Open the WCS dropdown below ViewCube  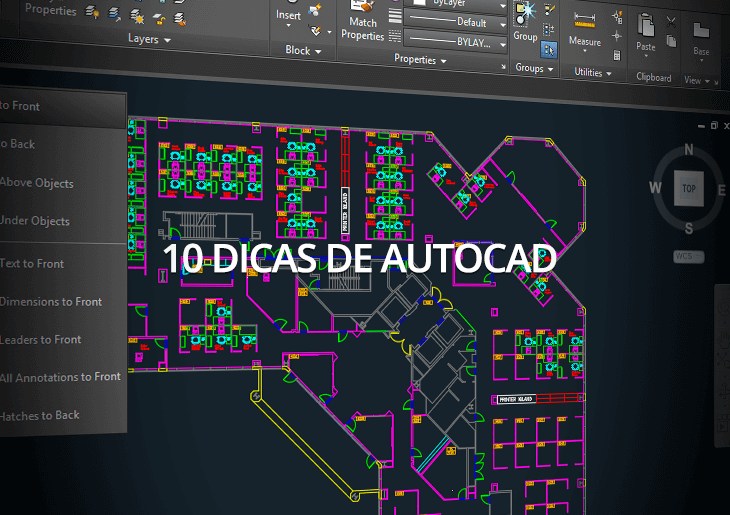pos(689,257)
